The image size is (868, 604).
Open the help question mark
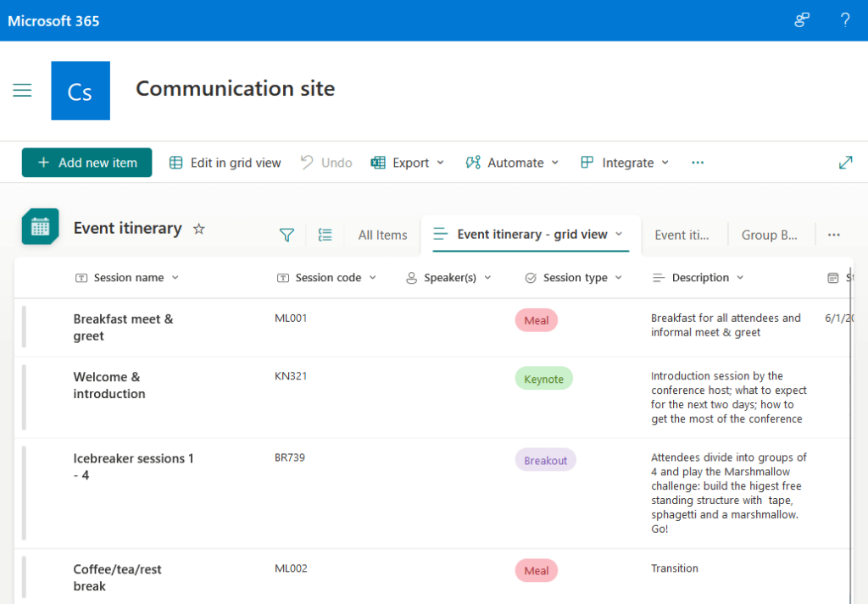[x=845, y=20]
